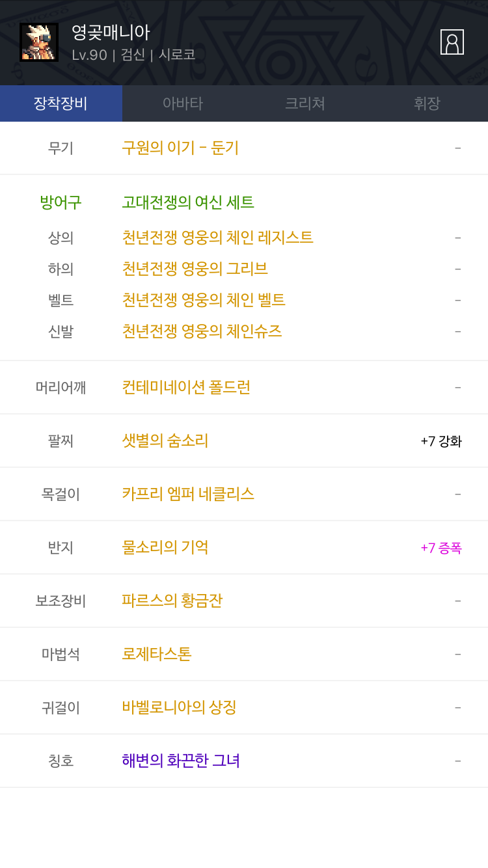Open the 크리쳐 tab
488x868 pixels.
[305, 103]
